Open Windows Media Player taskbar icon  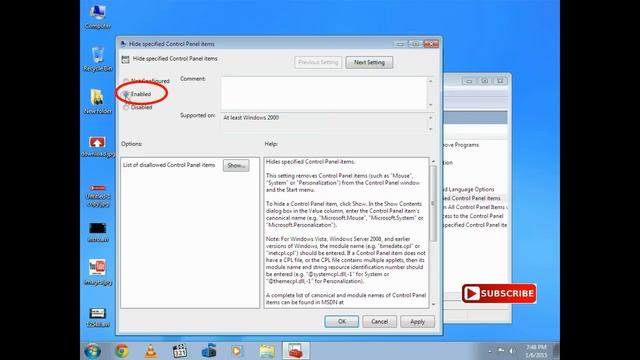click(x=237, y=351)
